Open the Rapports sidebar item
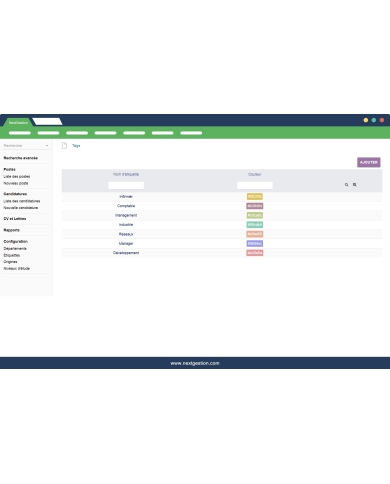 tap(11, 230)
